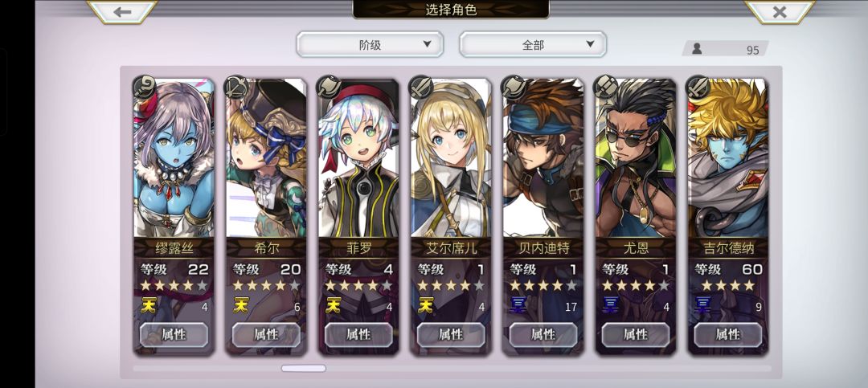Click sword class icon on 艾尔席儿 card
The height and width of the screenshot is (388, 868).
420,87
